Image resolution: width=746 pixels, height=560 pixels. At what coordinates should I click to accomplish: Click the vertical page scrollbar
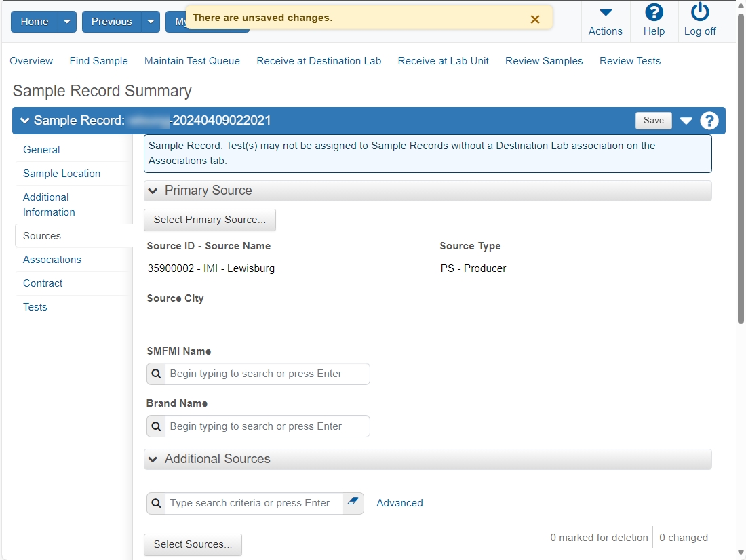coord(741,169)
